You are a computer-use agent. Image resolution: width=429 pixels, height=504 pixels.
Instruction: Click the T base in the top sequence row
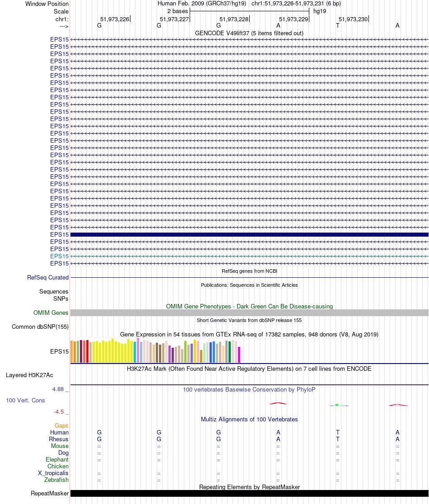[338, 26]
